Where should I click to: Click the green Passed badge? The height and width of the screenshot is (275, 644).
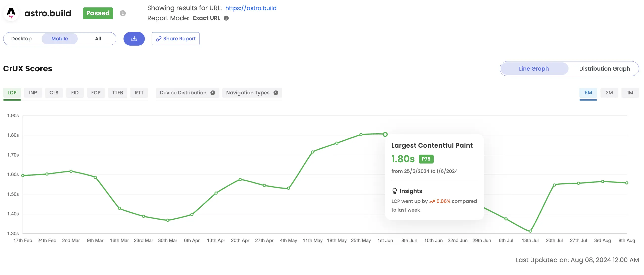(x=98, y=13)
